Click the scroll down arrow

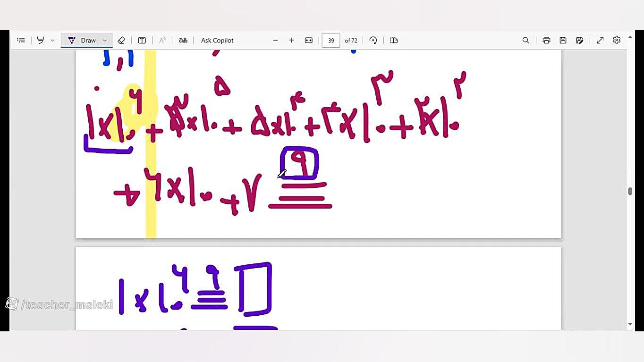pos(630,324)
